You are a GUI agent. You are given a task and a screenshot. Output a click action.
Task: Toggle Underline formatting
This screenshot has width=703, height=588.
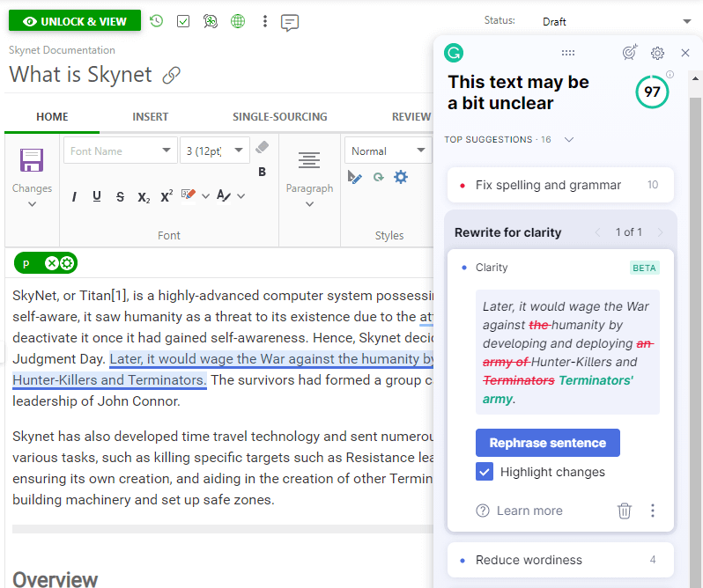point(96,196)
